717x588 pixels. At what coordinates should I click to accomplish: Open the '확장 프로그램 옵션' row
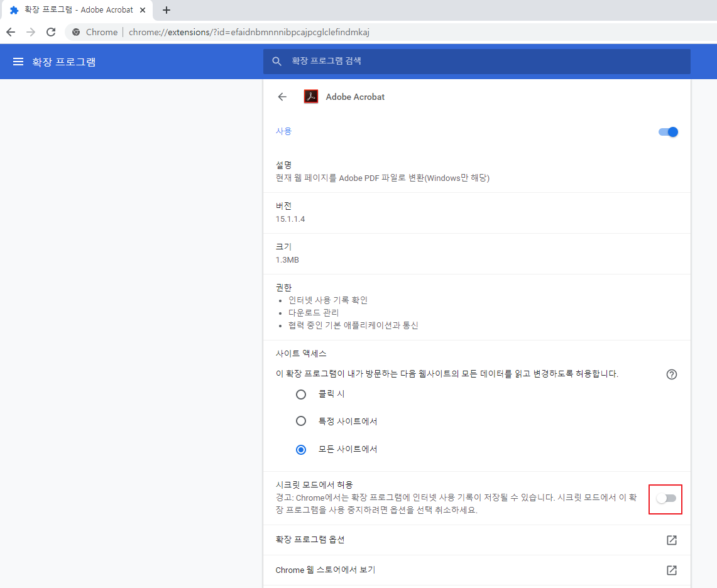pyautogui.click(x=476, y=540)
